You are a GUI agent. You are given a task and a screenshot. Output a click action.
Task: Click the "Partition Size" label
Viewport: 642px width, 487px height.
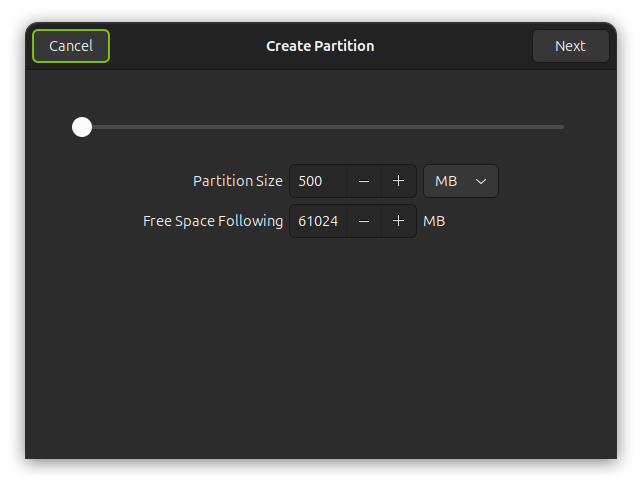[238, 181]
